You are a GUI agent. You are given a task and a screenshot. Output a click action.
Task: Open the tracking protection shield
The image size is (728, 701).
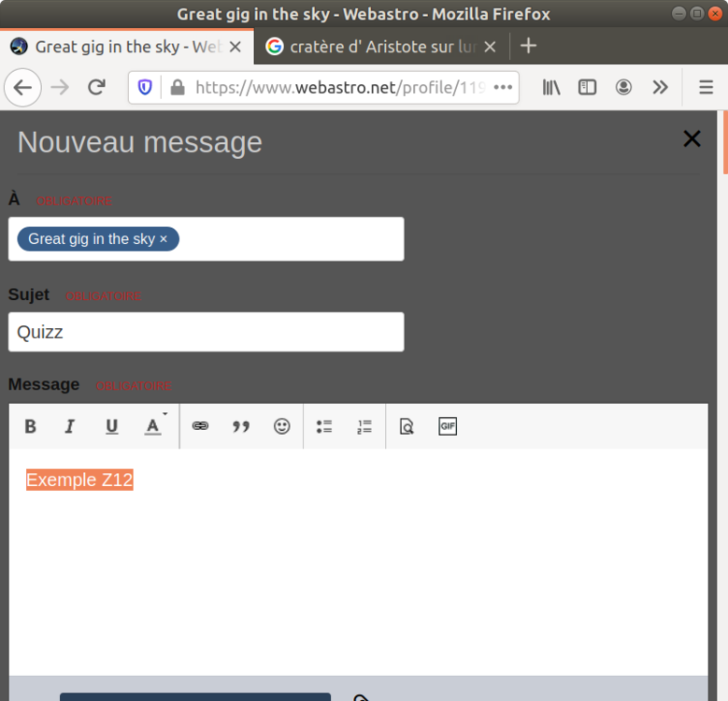click(x=145, y=87)
